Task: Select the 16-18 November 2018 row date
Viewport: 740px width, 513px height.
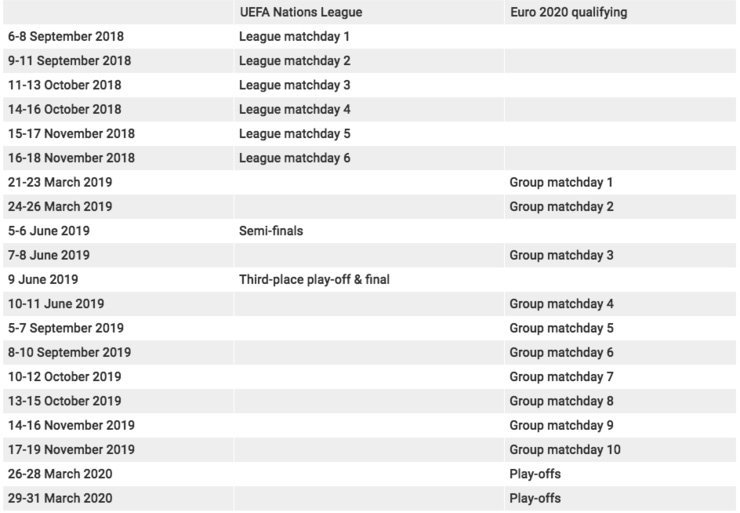Action: (71, 158)
